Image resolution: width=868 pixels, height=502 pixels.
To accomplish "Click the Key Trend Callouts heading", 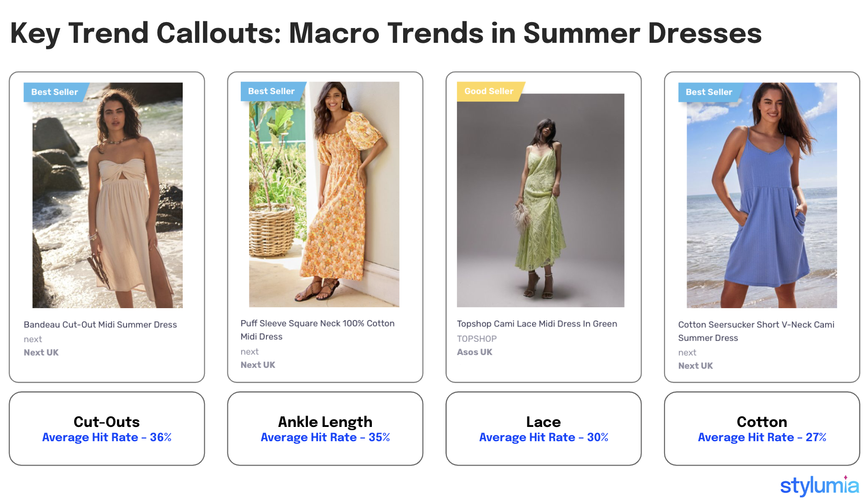I will tap(386, 33).
